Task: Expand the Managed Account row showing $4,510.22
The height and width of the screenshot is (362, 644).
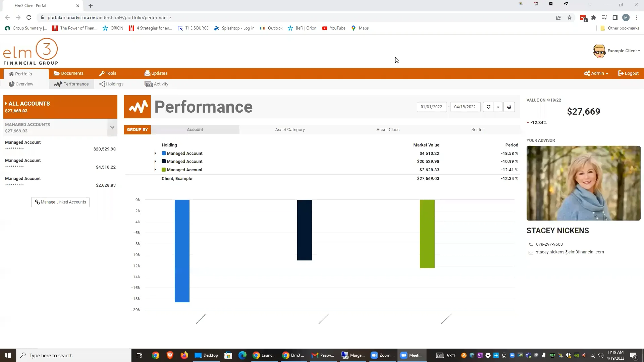Action: [x=155, y=154]
